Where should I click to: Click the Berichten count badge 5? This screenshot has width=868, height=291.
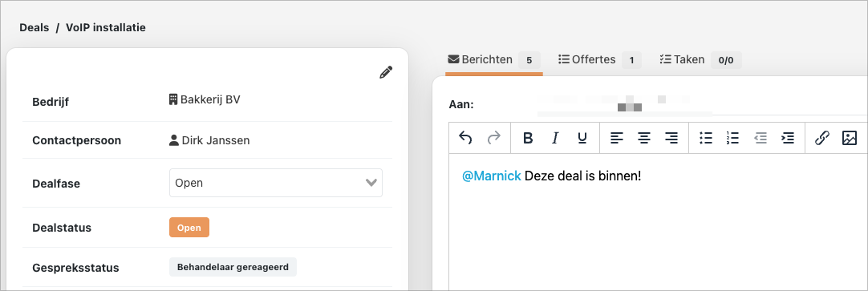[529, 60]
